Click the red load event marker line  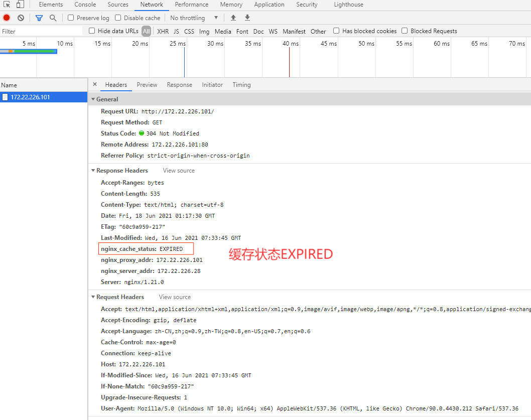(289, 62)
